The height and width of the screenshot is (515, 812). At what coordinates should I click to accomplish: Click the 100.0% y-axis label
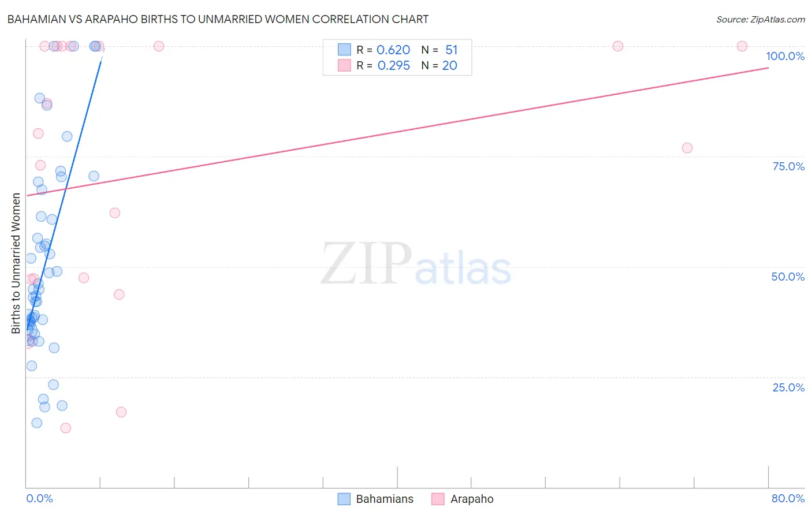point(785,56)
